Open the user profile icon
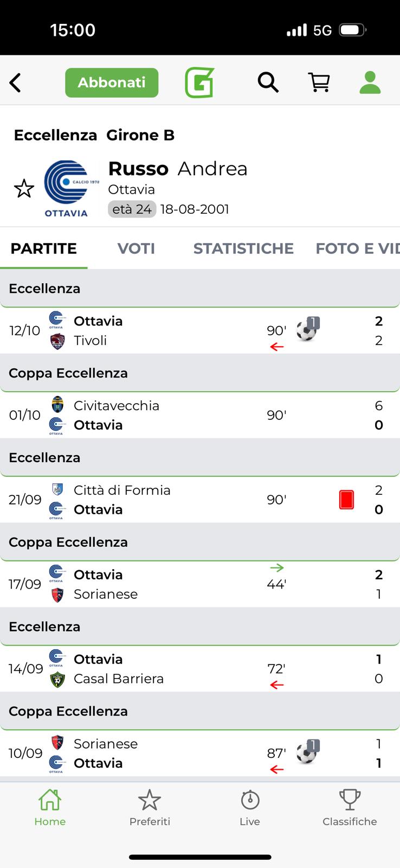Screen dimensions: 400x868 (x=370, y=83)
